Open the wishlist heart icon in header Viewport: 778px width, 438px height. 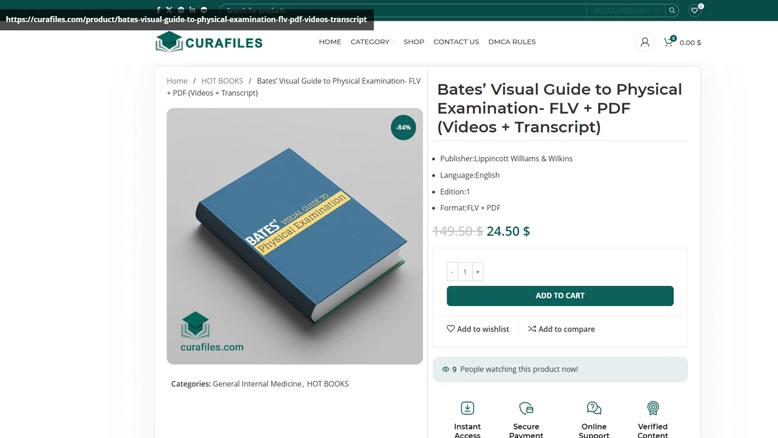(x=695, y=10)
